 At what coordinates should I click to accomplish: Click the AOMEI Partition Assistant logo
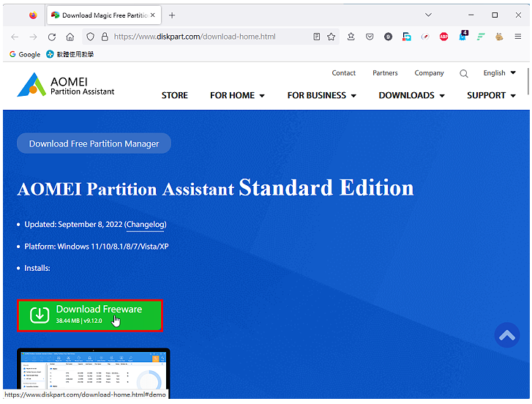66,85
